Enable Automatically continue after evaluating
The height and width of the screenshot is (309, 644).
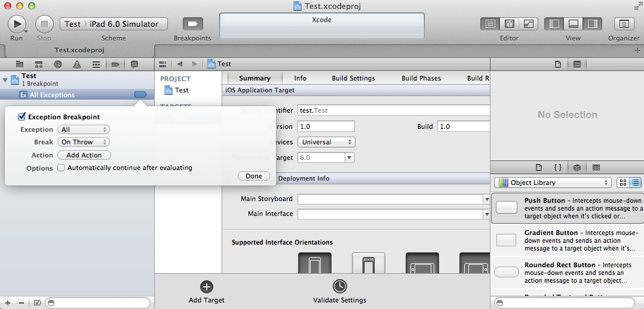(x=61, y=168)
